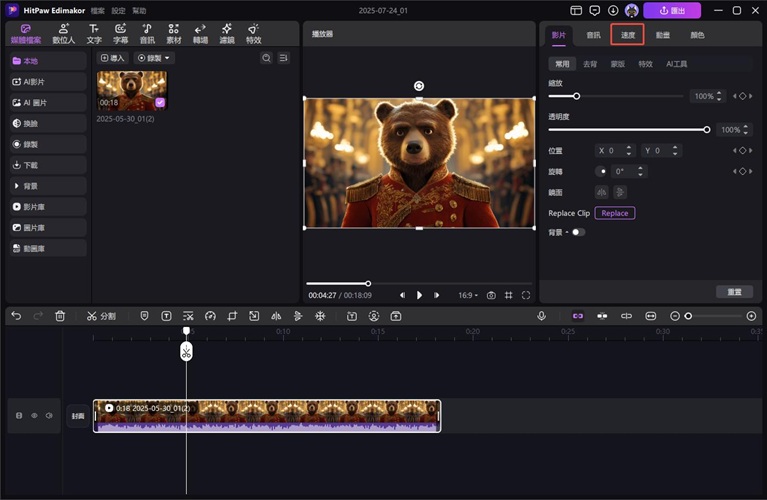
Task: Undo the last edit
Action: (x=16, y=316)
